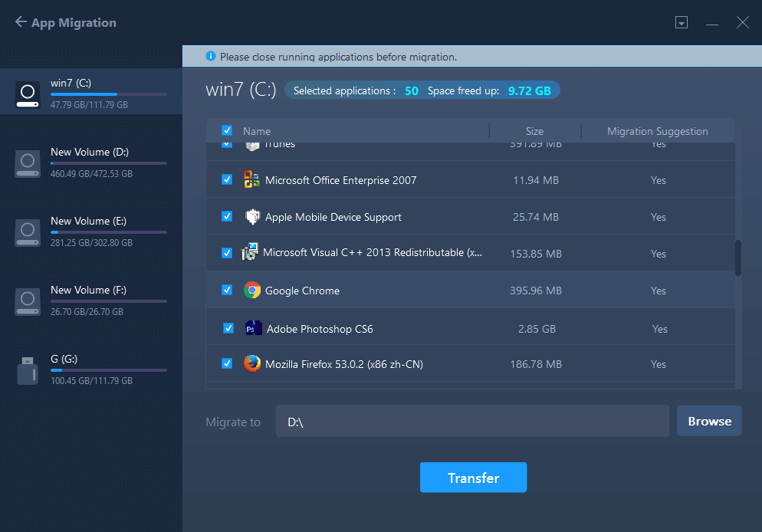This screenshot has height=532, width=762.
Task: Click the application list scrollbar thumb
Action: point(738,258)
